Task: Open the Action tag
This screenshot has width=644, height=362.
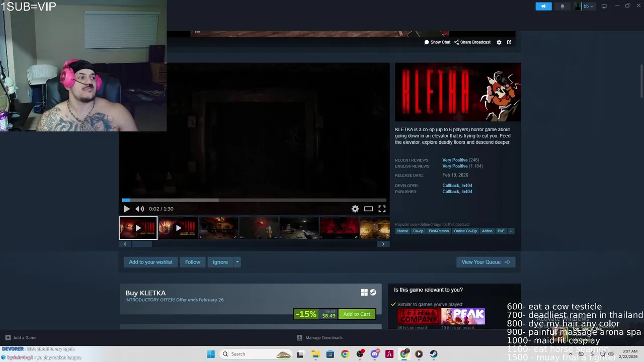Action: (x=487, y=231)
